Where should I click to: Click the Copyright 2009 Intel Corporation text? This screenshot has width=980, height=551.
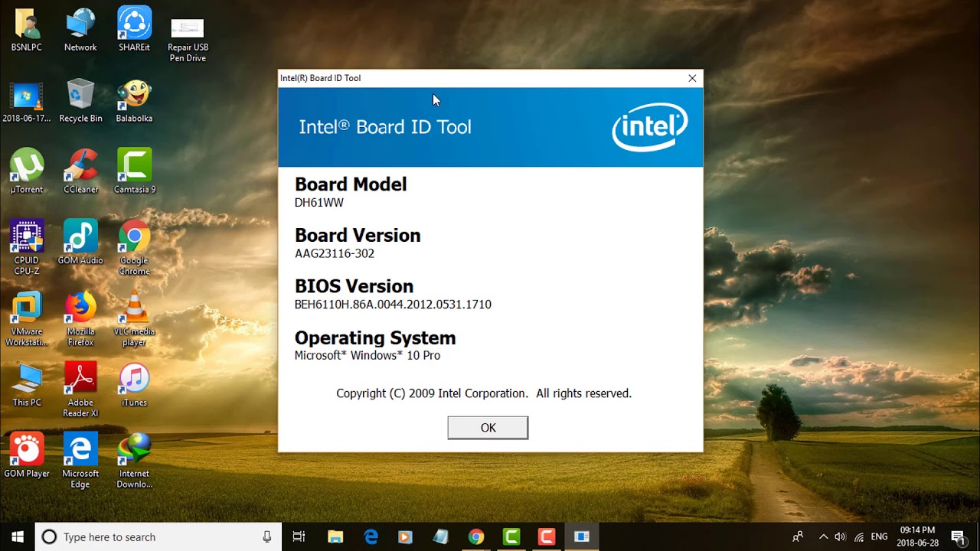(x=484, y=393)
